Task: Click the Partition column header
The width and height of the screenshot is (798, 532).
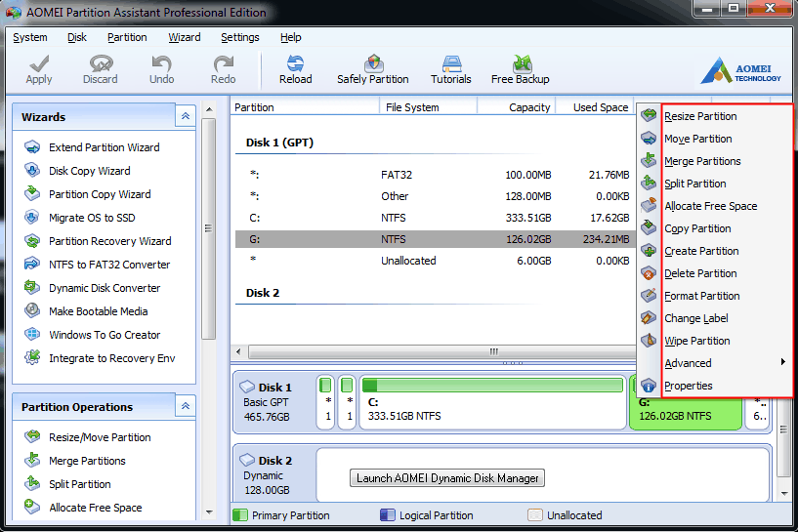Action: tap(306, 107)
